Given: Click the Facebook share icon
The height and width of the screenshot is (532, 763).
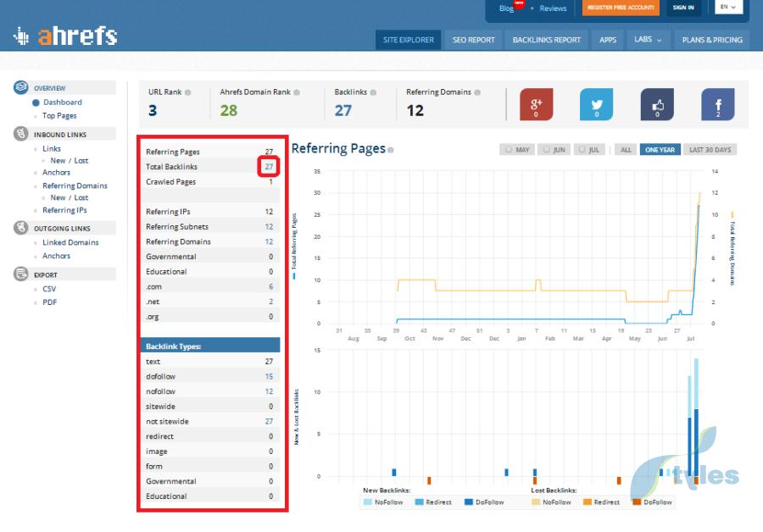Looking at the screenshot, I should [718, 104].
